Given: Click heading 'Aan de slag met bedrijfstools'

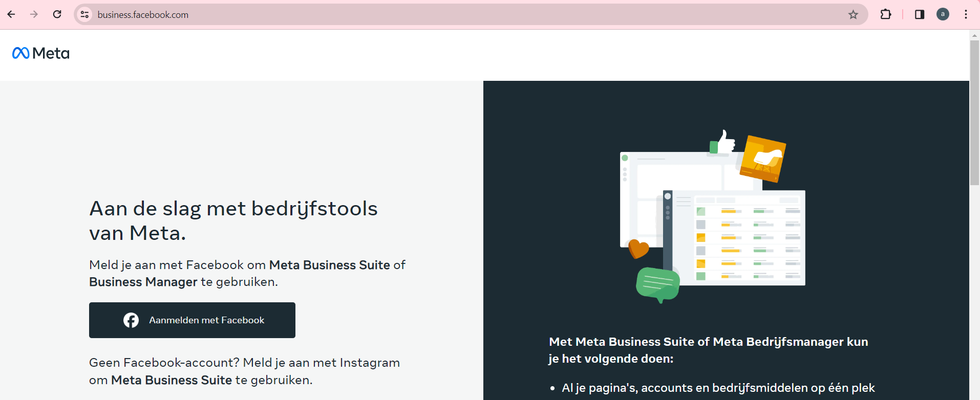Looking at the screenshot, I should point(233,209).
